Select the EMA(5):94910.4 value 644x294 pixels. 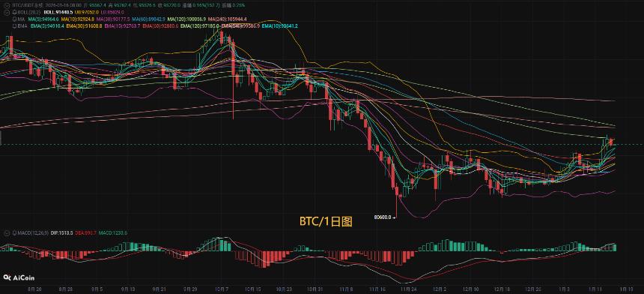47,26
